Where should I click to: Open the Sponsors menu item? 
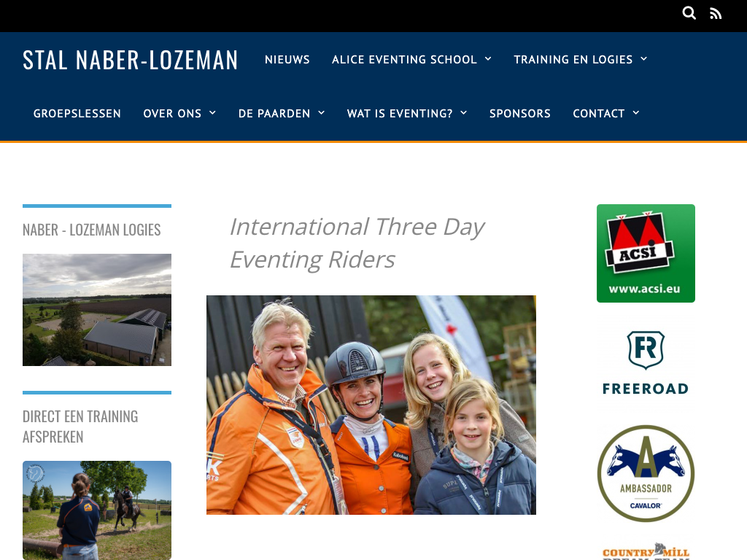[519, 113]
